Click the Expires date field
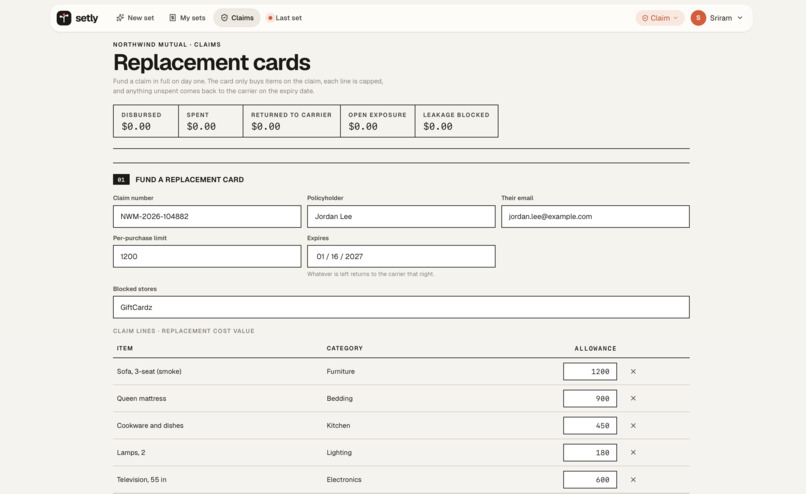 click(401, 257)
